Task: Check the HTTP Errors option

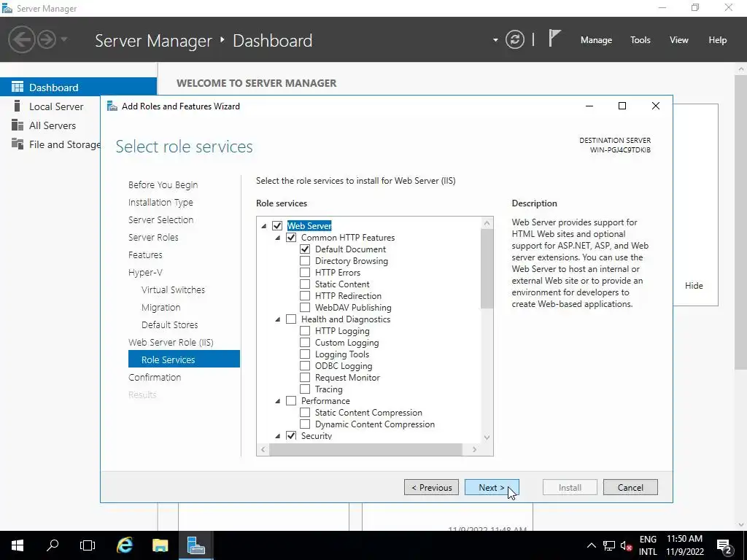Action: [305, 273]
